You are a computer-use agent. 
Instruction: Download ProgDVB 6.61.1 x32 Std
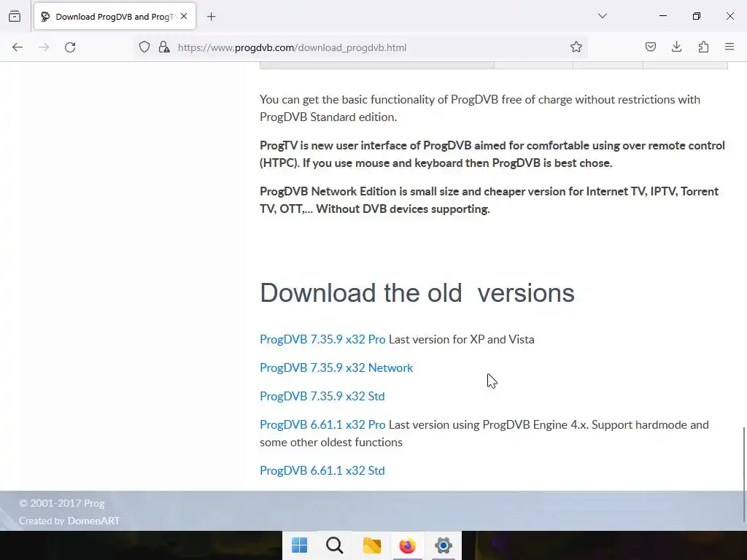tap(322, 470)
